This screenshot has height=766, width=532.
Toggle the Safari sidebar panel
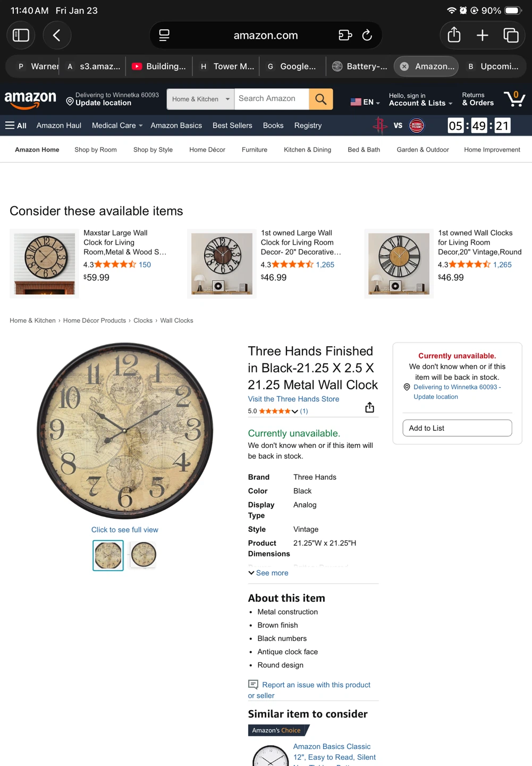pos(21,35)
